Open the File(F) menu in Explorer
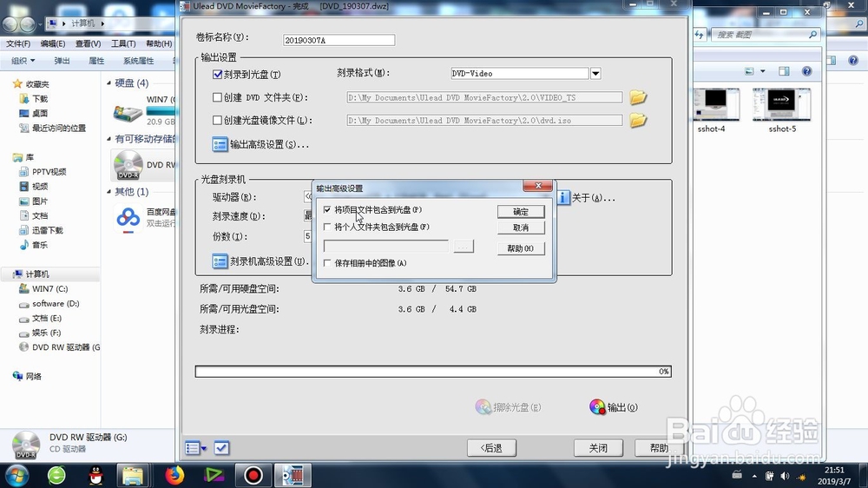 pos(18,43)
